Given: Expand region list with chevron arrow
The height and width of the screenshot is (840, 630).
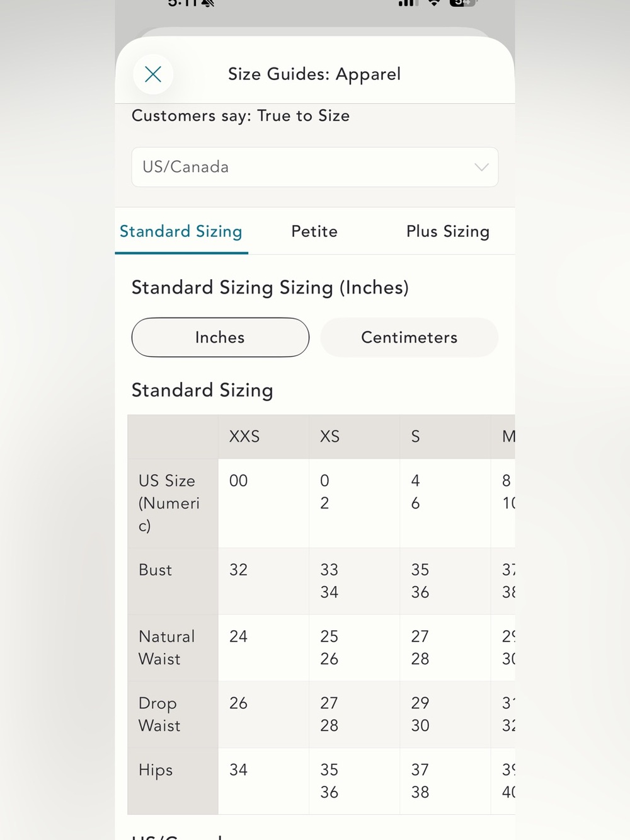Looking at the screenshot, I should pos(481,167).
